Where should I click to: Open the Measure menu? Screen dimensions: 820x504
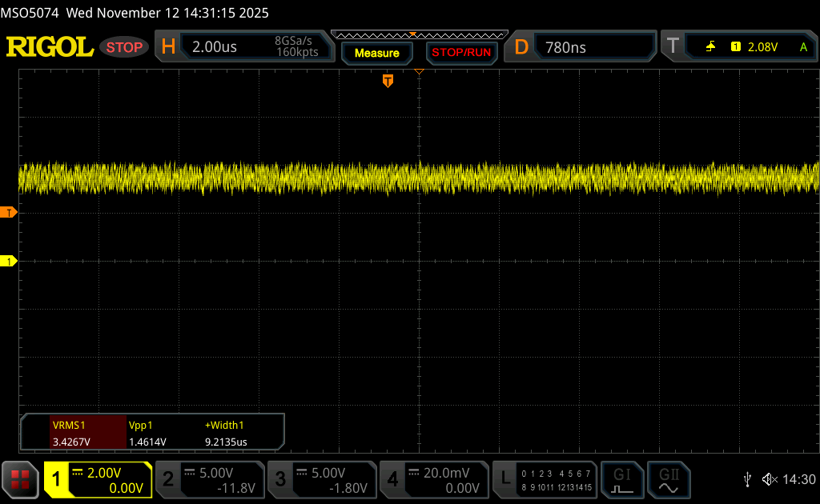point(376,53)
